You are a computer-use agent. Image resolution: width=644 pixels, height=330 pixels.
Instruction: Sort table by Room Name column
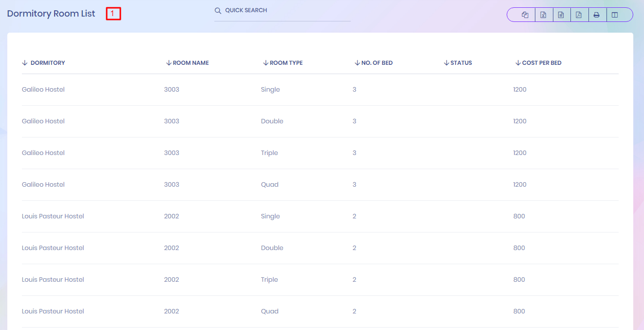pyautogui.click(x=190, y=63)
